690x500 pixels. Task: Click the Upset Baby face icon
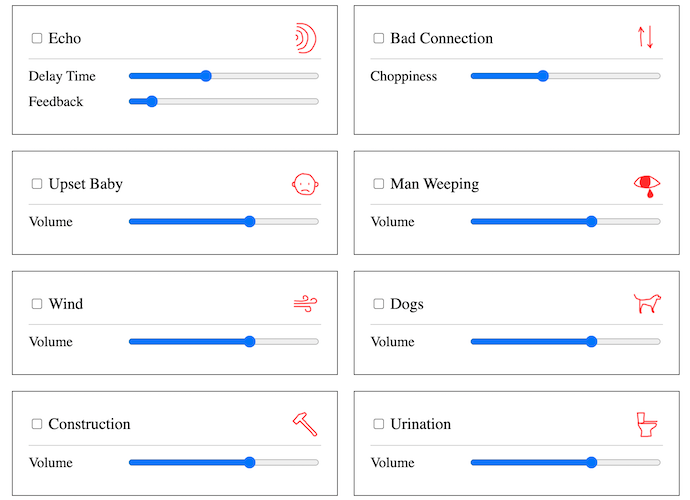(305, 184)
